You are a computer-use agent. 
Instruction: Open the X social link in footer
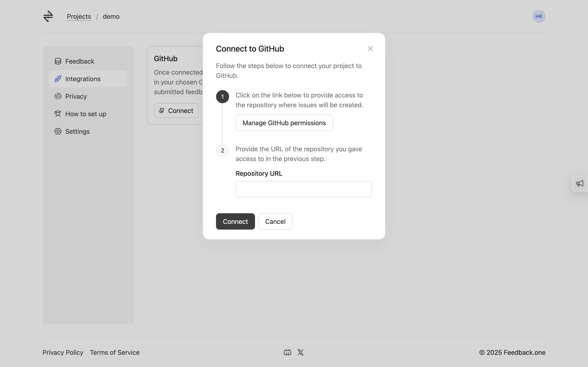click(301, 353)
